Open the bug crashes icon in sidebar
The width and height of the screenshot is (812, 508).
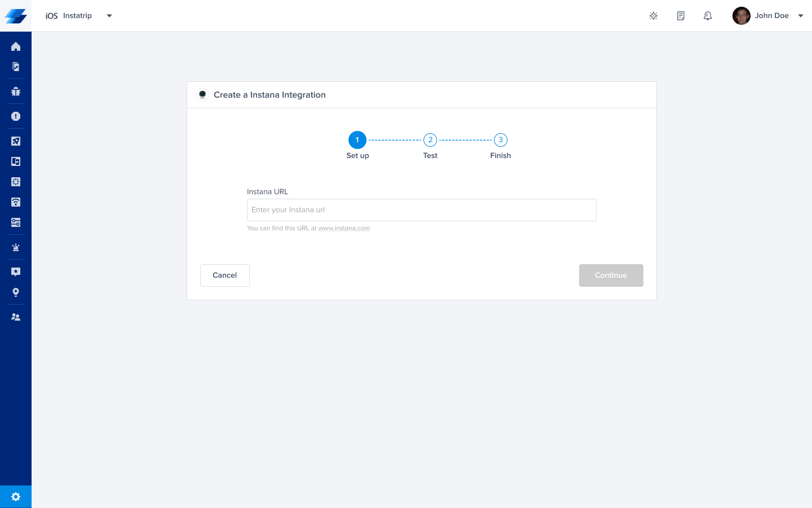(16, 91)
